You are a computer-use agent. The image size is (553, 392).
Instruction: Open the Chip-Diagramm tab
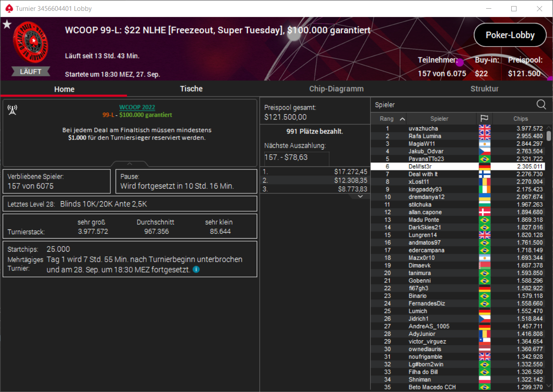tap(336, 89)
